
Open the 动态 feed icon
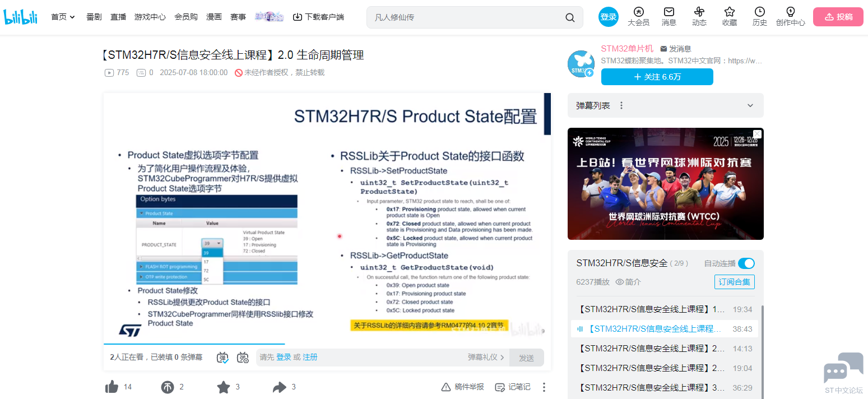[699, 12]
